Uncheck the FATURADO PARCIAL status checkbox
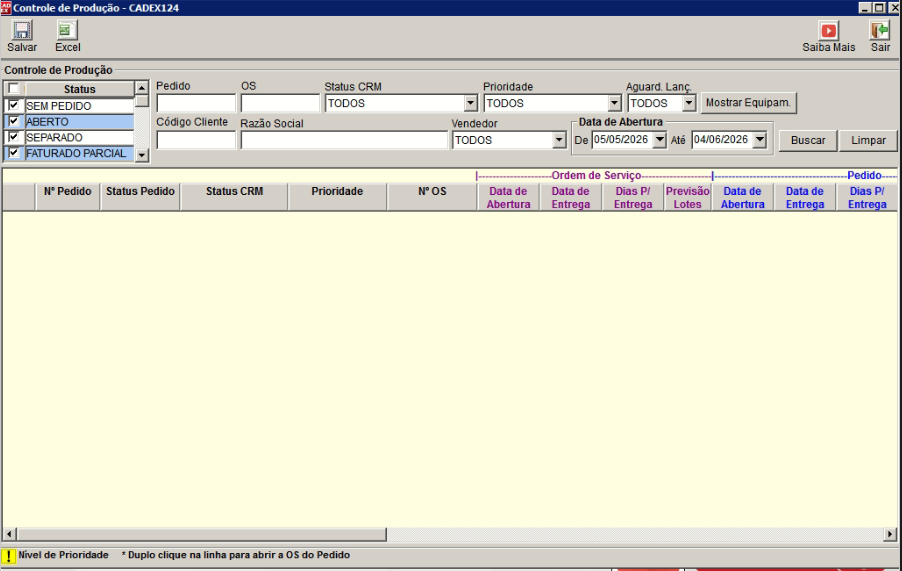The image size is (902, 571). pyautogui.click(x=14, y=153)
